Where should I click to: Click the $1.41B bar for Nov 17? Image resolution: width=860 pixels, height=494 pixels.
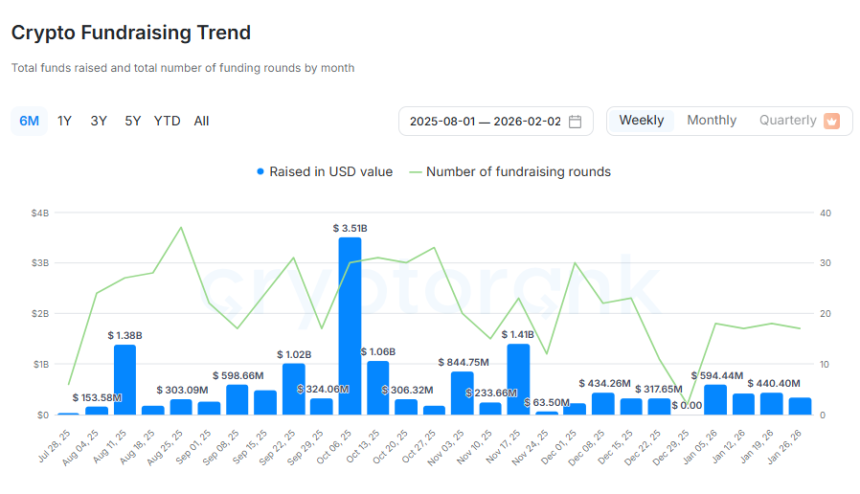pos(518,378)
